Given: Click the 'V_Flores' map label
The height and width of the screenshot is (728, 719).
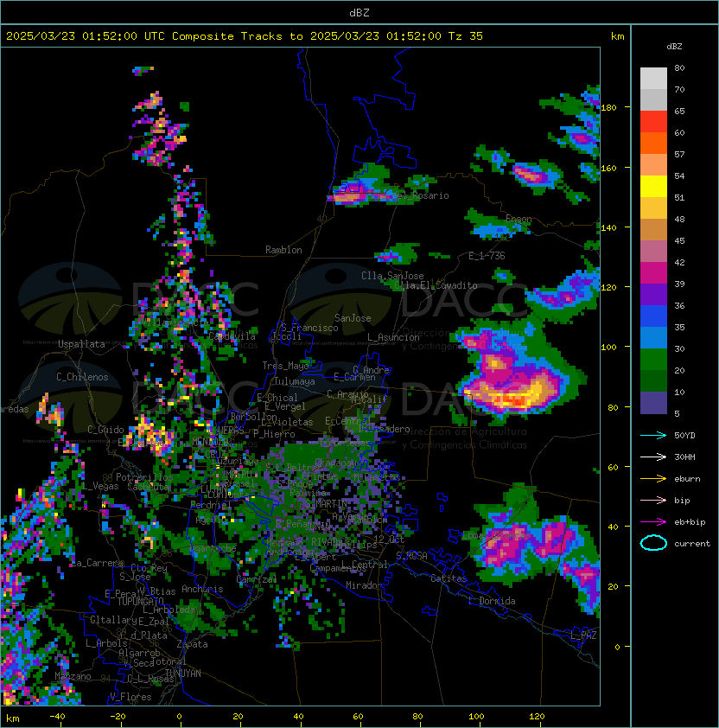Looking at the screenshot, I should (x=130, y=697).
